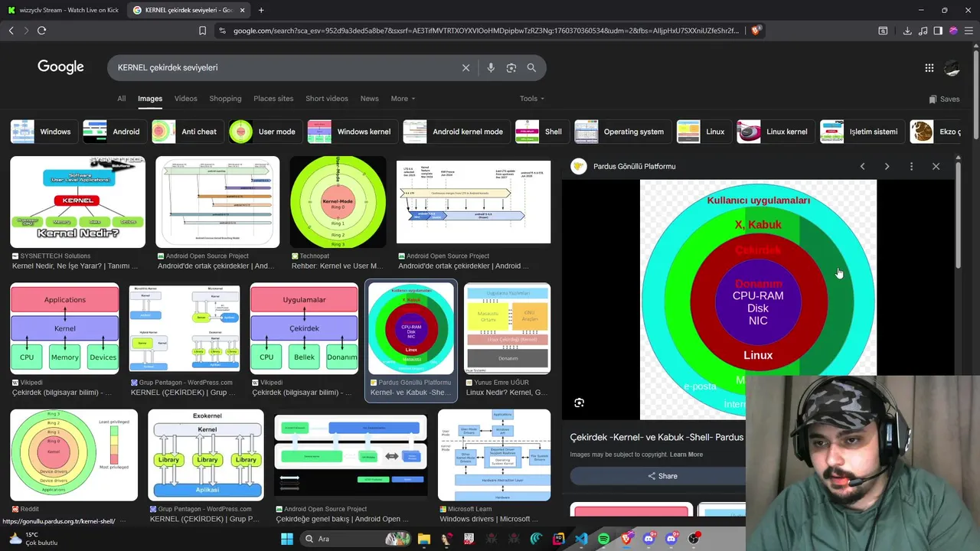This screenshot has width=980, height=551.
Task: Reload the current page
Action: click(41, 31)
